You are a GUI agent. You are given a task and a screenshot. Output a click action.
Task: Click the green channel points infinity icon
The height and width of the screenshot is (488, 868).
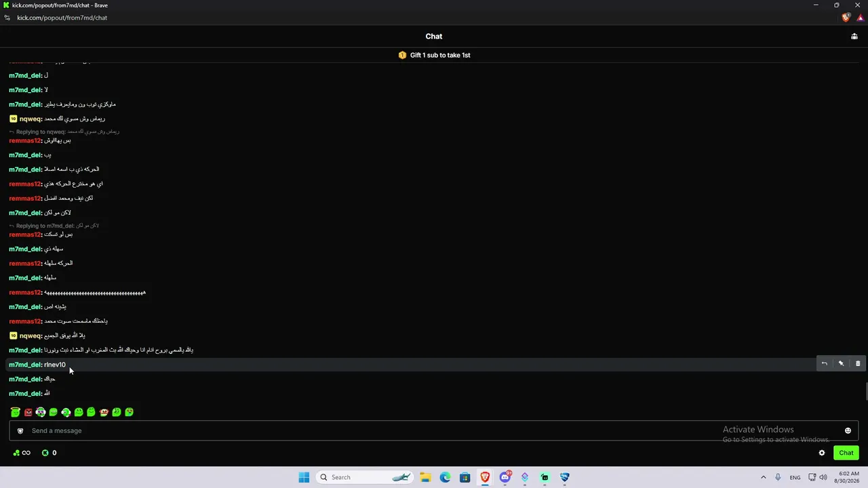22,453
